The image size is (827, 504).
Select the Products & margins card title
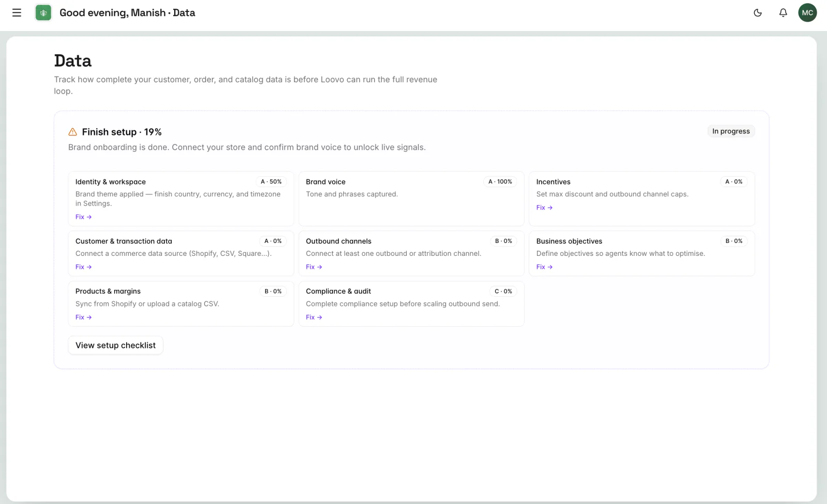pyautogui.click(x=108, y=292)
